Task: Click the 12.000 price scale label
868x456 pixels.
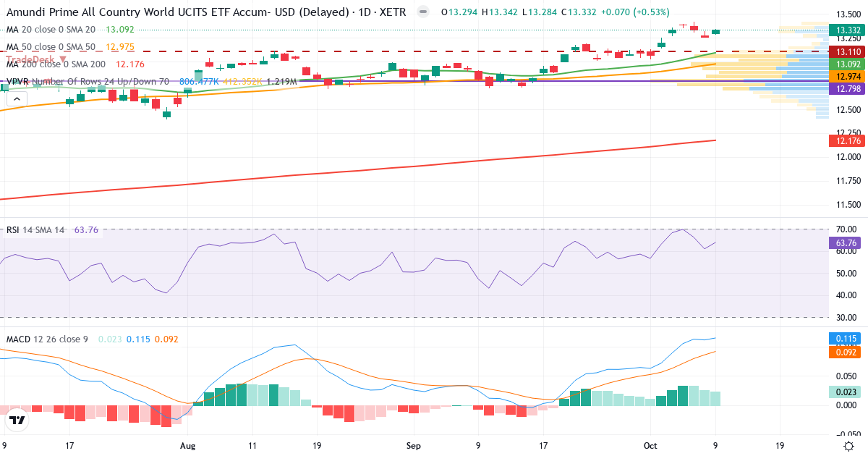Action: coord(848,157)
